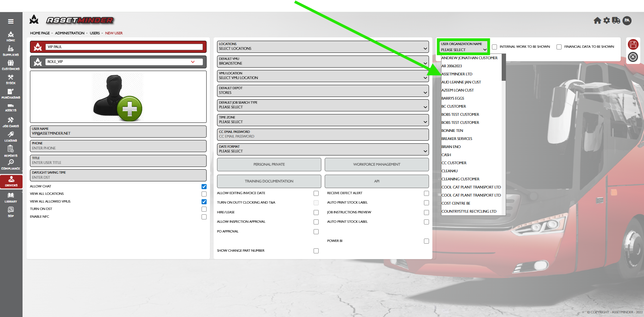Open the Compliance sidebar icon
644x317 pixels.
coord(11,164)
